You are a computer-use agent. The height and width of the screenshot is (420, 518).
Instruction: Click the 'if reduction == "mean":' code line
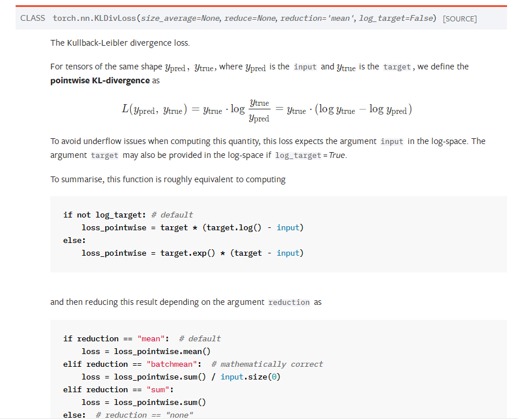(x=142, y=338)
